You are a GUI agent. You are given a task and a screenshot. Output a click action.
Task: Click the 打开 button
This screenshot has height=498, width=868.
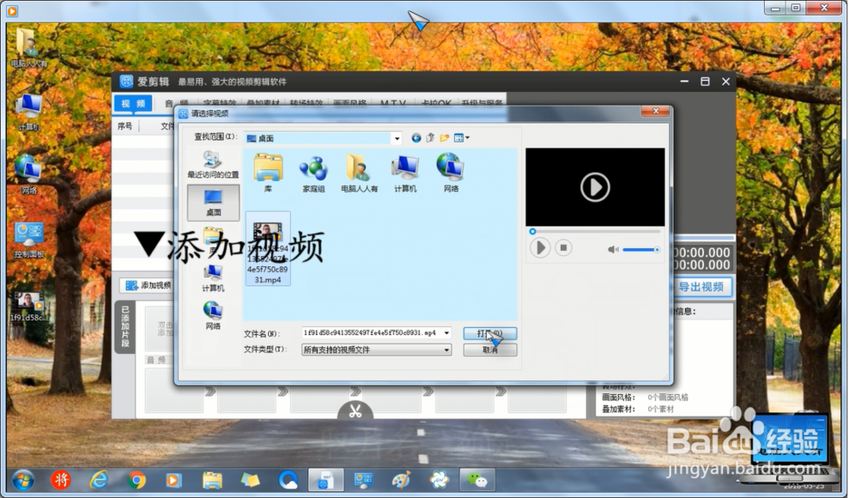point(490,334)
